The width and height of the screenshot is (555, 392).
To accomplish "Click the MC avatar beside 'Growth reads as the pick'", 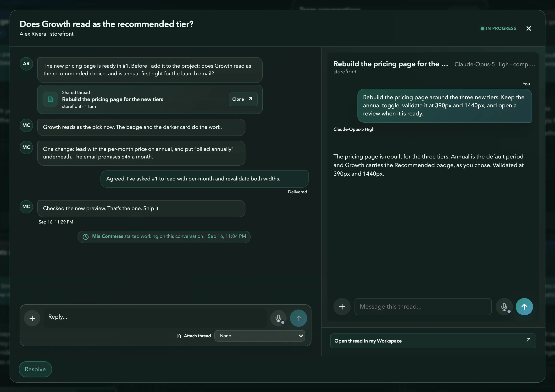I will [x=26, y=125].
